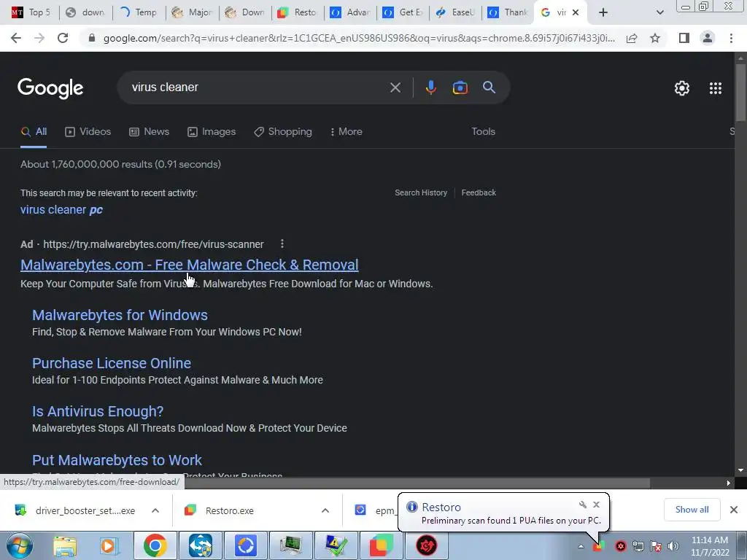Open the red Driver Booster taskbar icon
This screenshot has height=560, width=747.
click(426, 545)
